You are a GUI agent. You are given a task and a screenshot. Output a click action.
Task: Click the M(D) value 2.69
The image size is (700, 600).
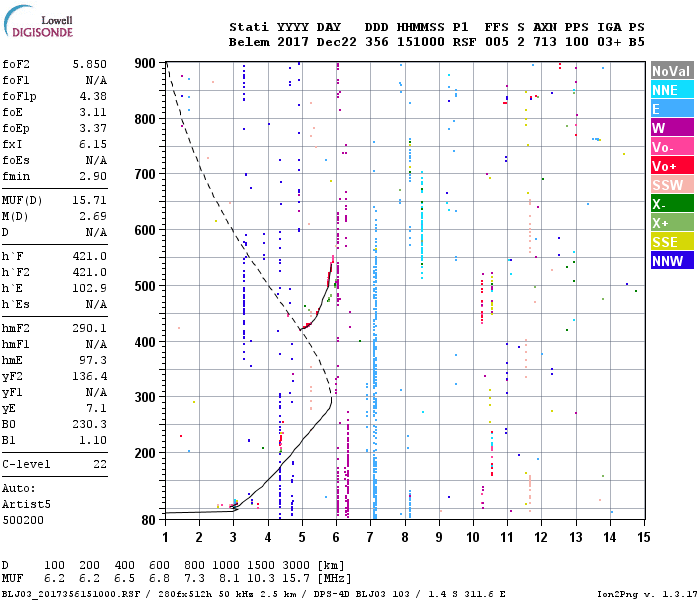click(x=93, y=217)
